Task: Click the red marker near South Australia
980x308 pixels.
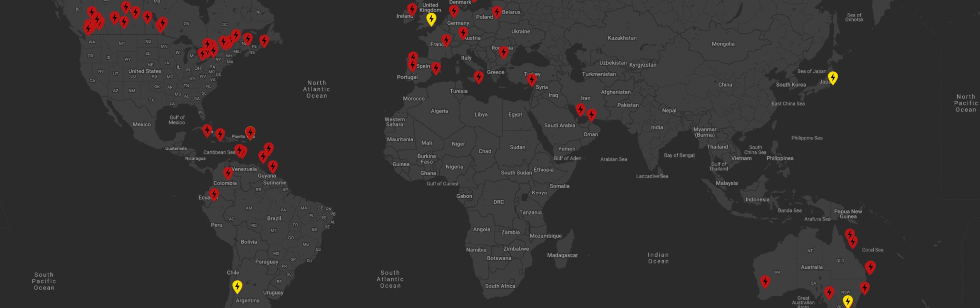Action: [x=829, y=292]
